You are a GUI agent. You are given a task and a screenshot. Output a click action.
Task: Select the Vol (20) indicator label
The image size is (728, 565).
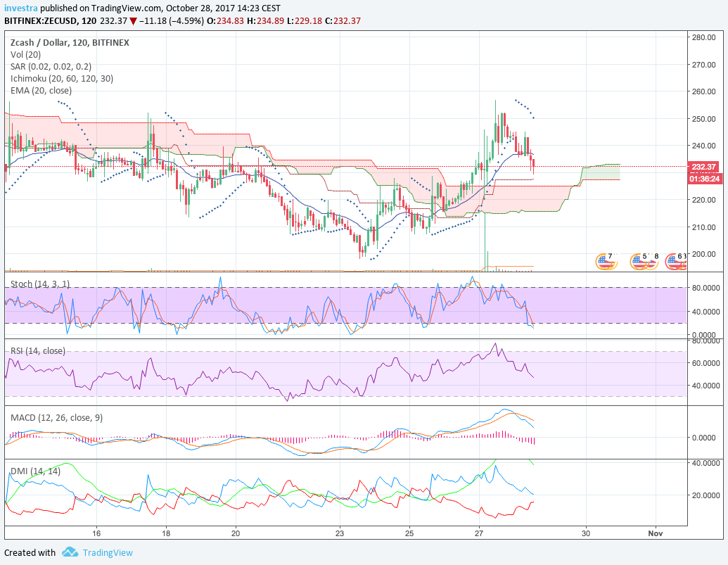point(25,55)
